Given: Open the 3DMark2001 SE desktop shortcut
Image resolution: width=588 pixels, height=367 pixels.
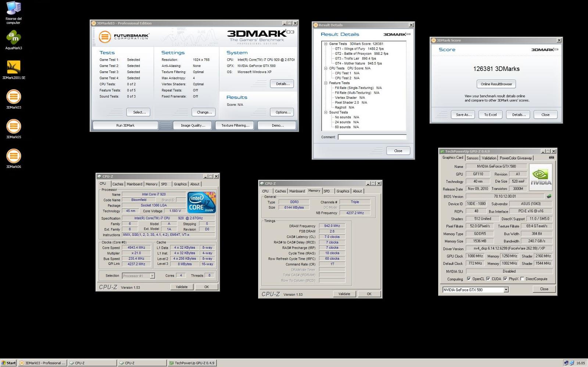Looking at the screenshot, I should point(14,70).
